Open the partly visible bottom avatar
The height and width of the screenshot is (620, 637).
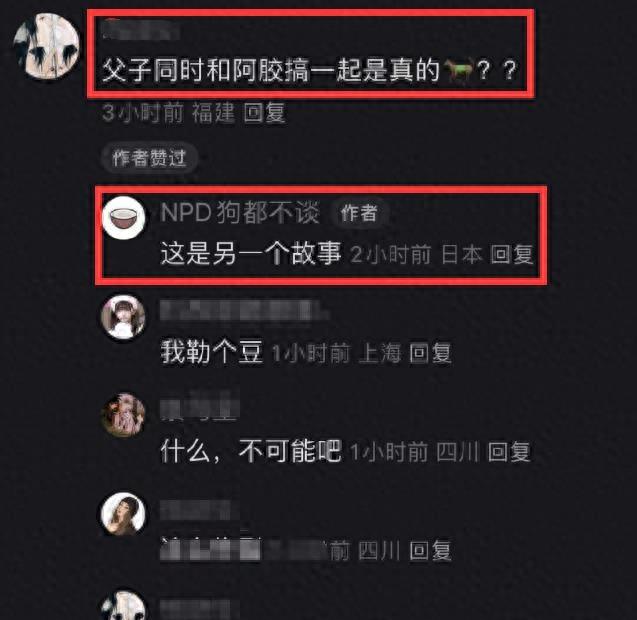[x=123, y=605]
